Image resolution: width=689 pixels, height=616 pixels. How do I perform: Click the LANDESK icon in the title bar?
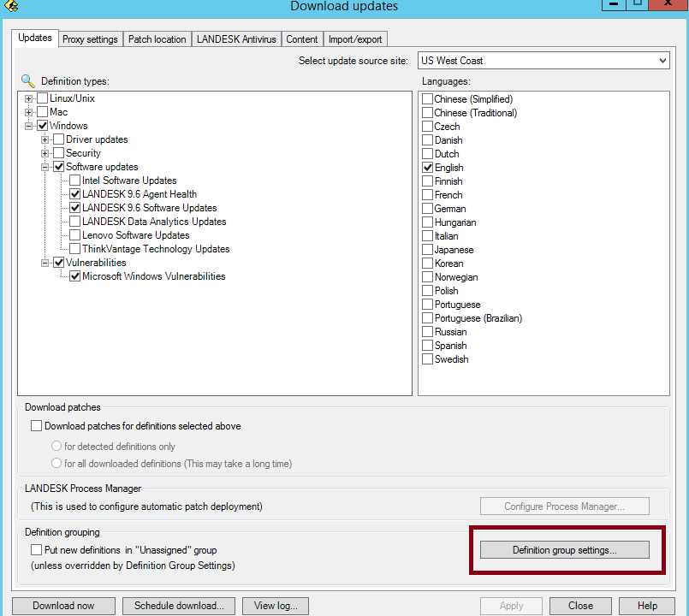tap(12, 7)
